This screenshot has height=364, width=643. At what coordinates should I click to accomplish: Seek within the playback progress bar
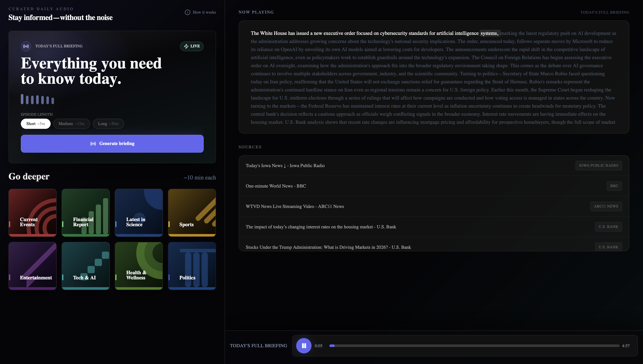pyautogui.click(x=474, y=346)
